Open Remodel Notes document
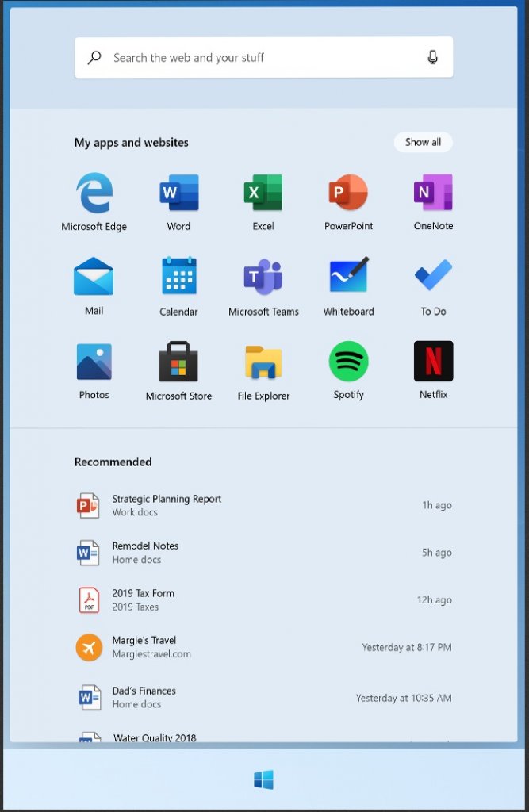 coord(145,546)
